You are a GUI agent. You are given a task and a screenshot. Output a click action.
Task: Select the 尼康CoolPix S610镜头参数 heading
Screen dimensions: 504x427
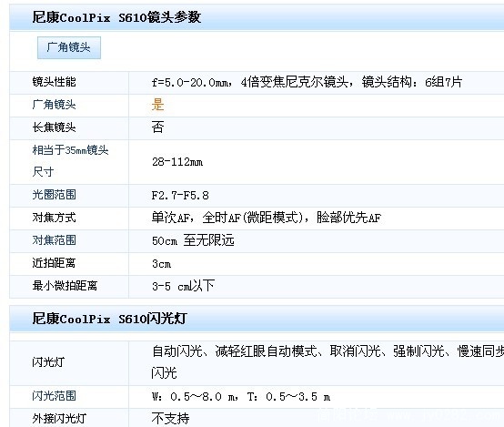point(116,17)
